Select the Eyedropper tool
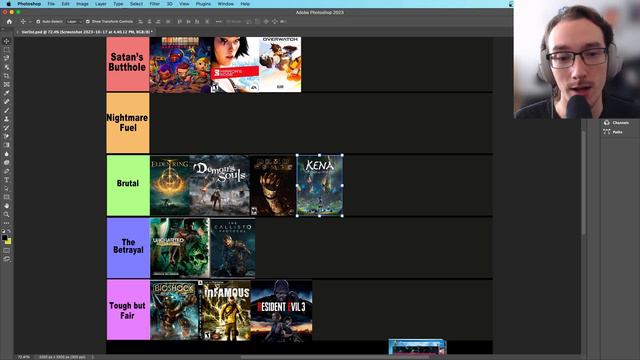 (7, 93)
